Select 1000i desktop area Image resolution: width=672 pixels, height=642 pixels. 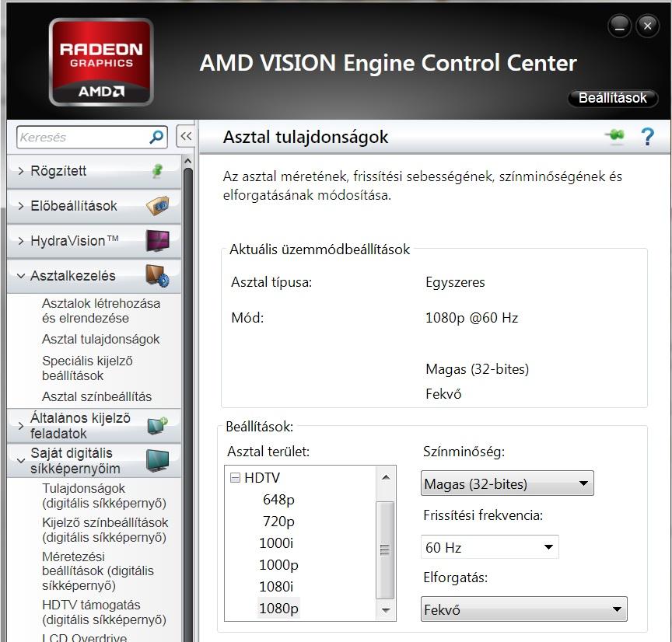[276, 543]
